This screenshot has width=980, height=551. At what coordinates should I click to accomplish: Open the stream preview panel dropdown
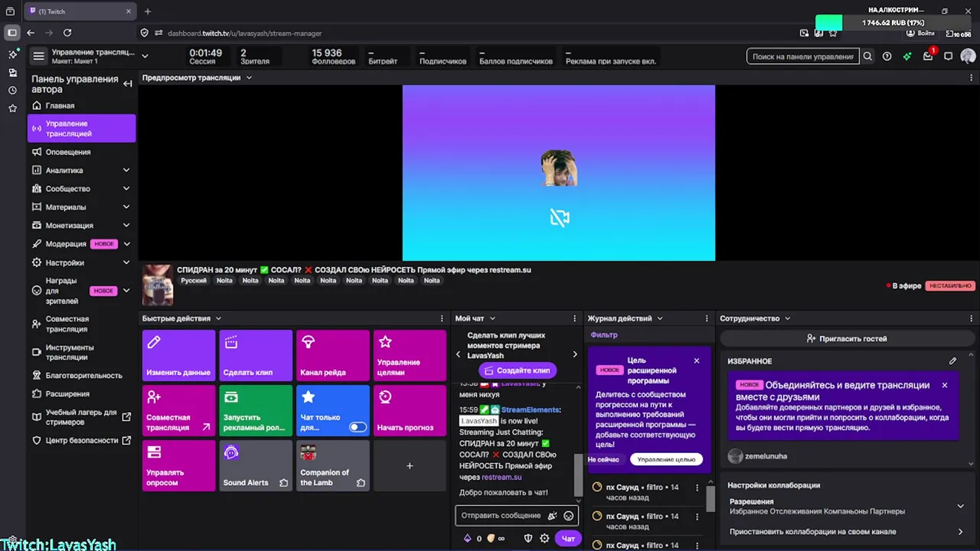pyautogui.click(x=249, y=77)
